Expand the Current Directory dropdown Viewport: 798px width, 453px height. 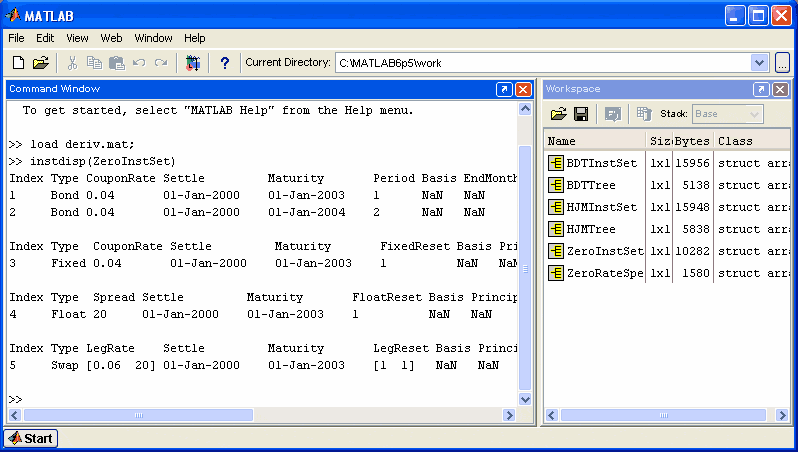point(759,63)
